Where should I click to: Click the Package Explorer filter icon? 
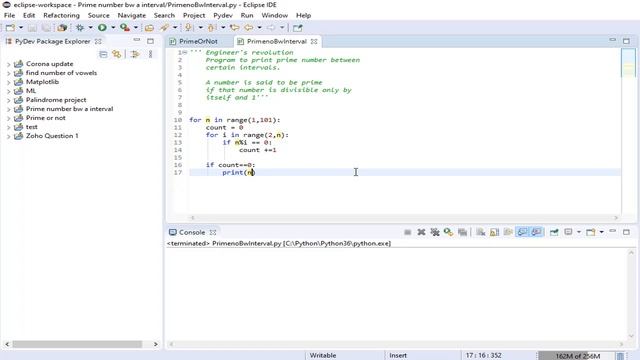(135, 54)
